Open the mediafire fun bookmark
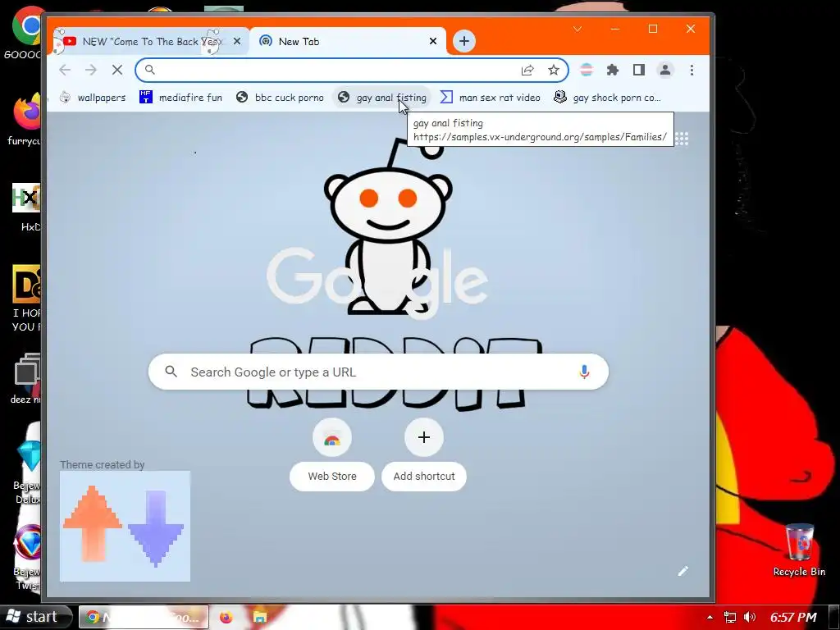This screenshot has width=840, height=630. tap(181, 98)
